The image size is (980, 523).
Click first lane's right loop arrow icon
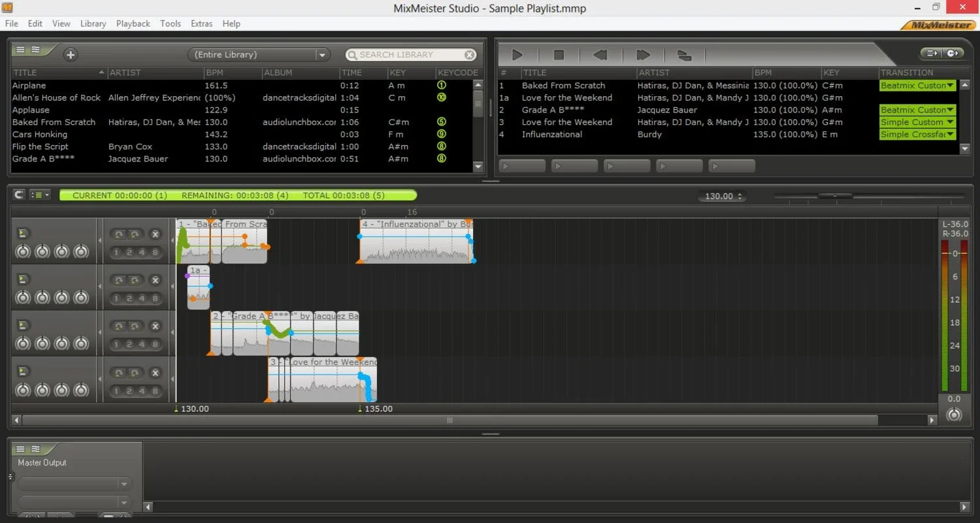pos(135,234)
